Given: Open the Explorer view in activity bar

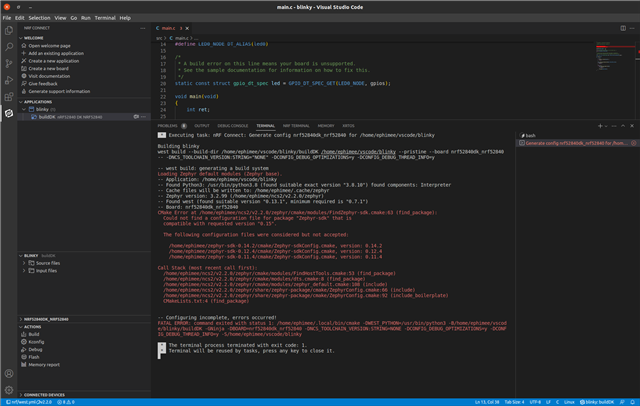Looking at the screenshot, I should 9,31.
